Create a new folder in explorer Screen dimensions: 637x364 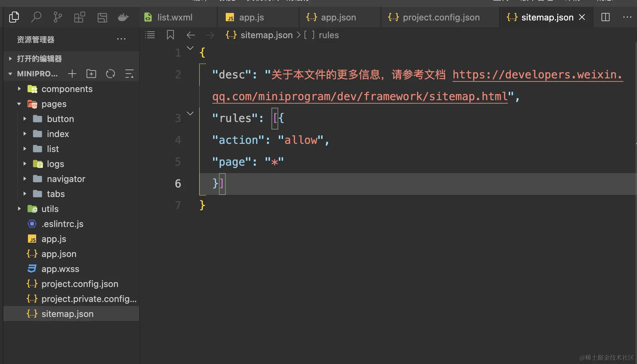(x=91, y=74)
